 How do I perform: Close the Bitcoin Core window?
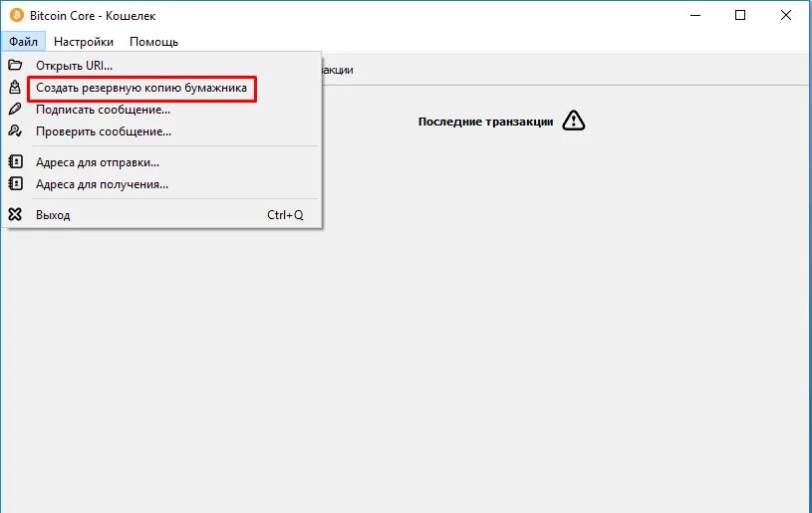point(785,15)
